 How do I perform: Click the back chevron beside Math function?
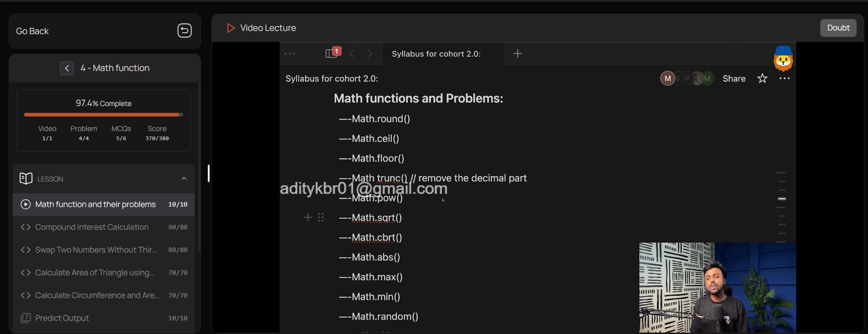point(66,68)
